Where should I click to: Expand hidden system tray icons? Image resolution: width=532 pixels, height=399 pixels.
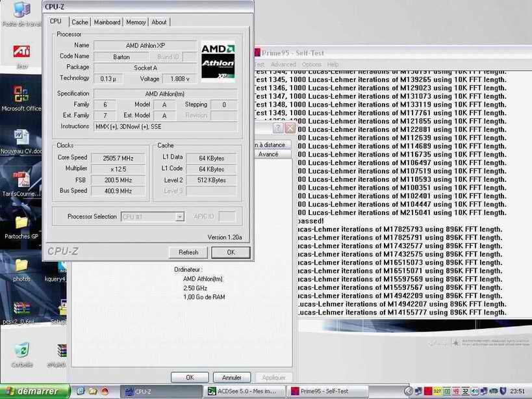[x=409, y=391]
